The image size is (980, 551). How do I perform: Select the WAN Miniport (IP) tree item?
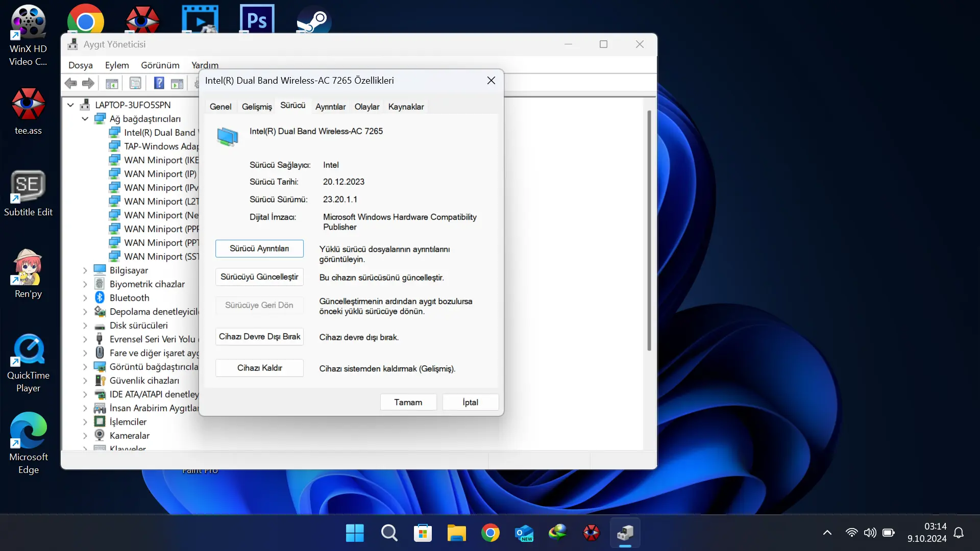[x=153, y=174]
